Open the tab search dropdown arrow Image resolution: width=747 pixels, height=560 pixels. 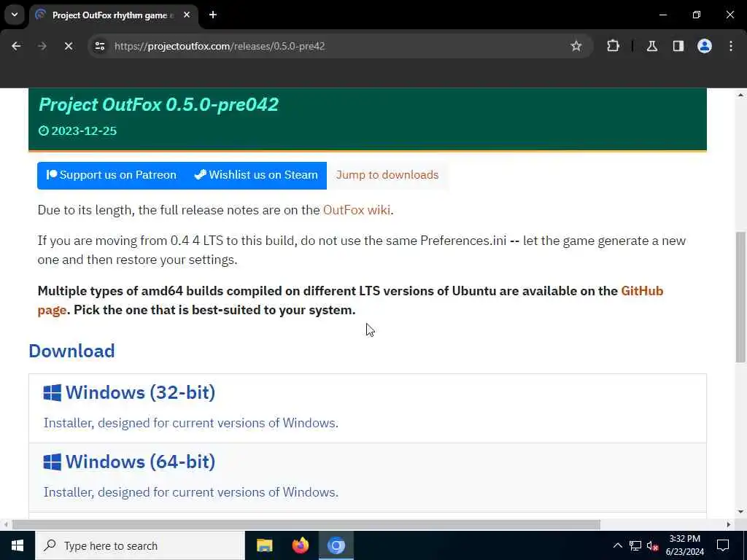(15, 15)
